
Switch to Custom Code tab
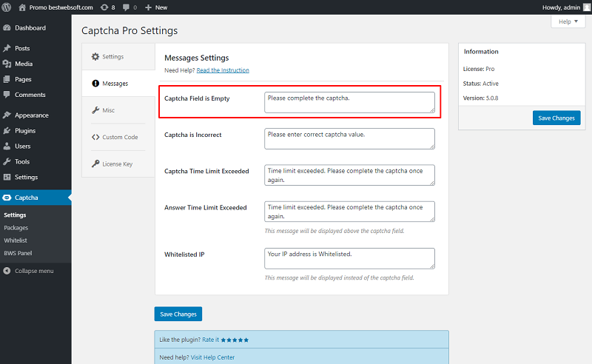[x=118, y=137]
